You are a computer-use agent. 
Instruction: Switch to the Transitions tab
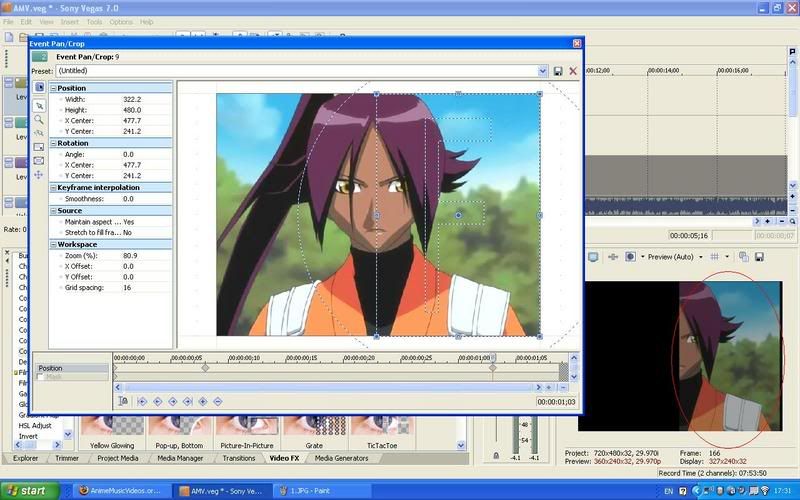click(x=239, y=458)
